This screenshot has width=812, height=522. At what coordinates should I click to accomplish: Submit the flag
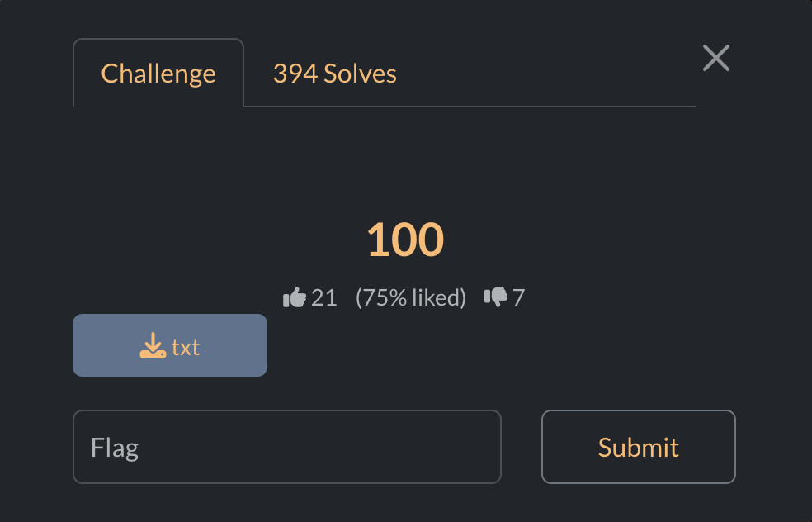coord(638,447)
